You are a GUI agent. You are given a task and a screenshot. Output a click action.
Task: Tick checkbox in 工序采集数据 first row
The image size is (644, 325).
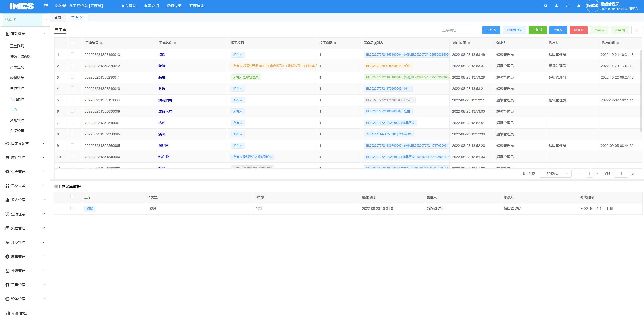tap(72, 208)
